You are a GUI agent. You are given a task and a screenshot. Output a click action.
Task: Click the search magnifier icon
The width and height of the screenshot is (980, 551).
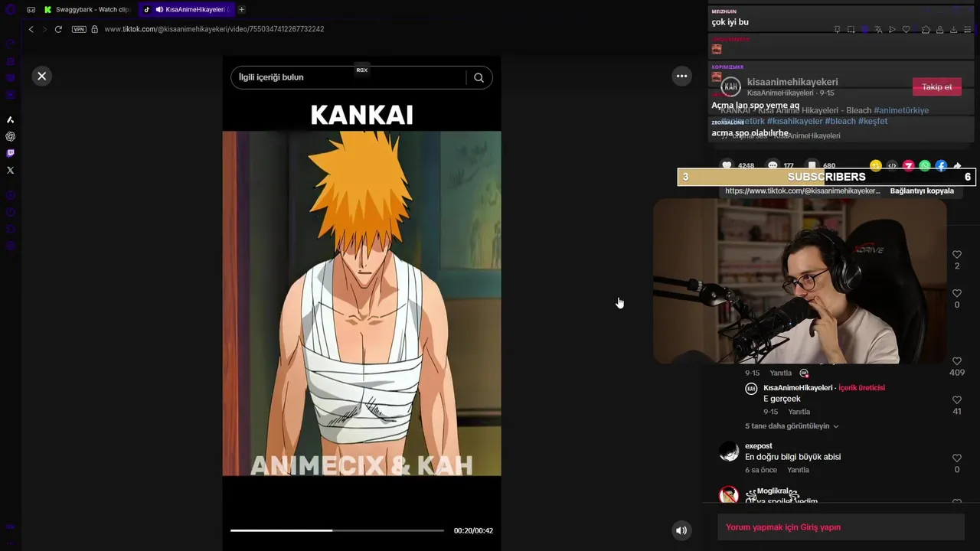479,77
